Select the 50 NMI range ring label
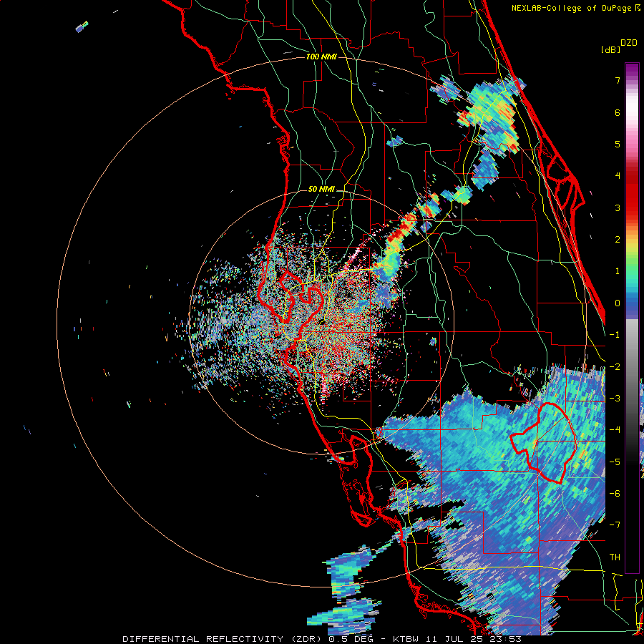Viewport: 644px width, 644px height. click(321, 190)
